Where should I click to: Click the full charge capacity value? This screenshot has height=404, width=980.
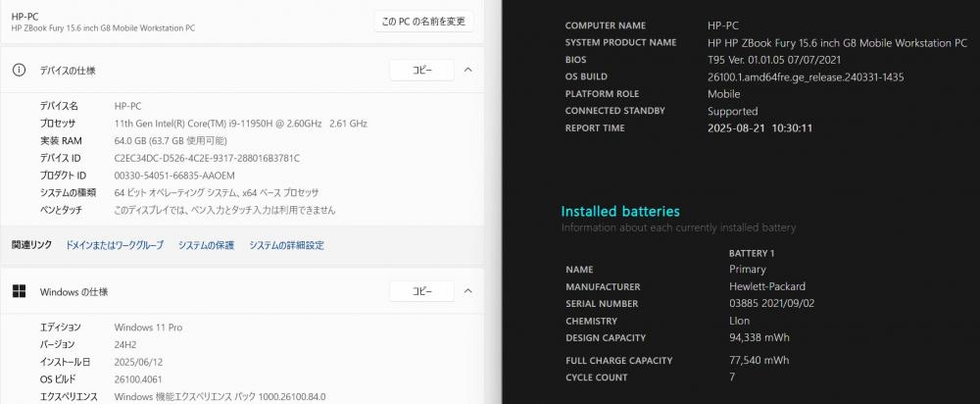click(759, 360)
